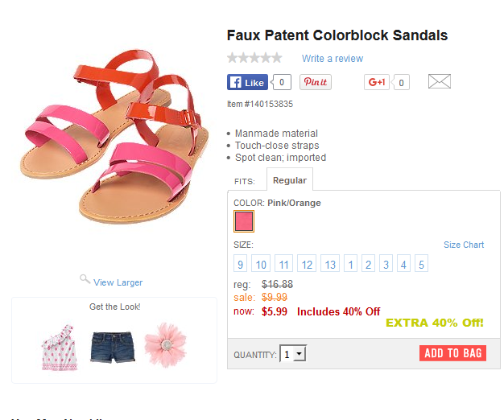The height and width of the screenshot is (420, 504).
Task: Select the Pink/Orange color swatch
Action: 244,221
